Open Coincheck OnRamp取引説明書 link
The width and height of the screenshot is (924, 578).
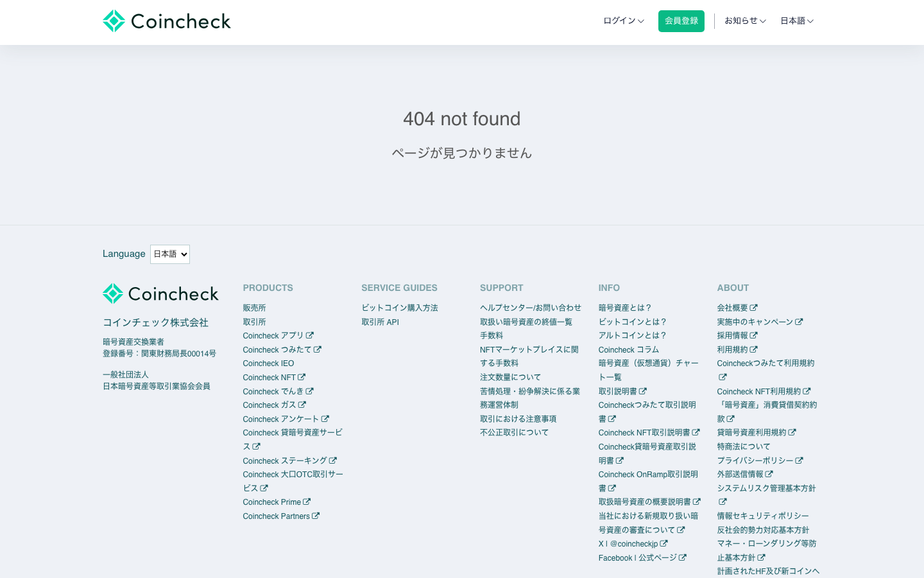click(648, 482)
